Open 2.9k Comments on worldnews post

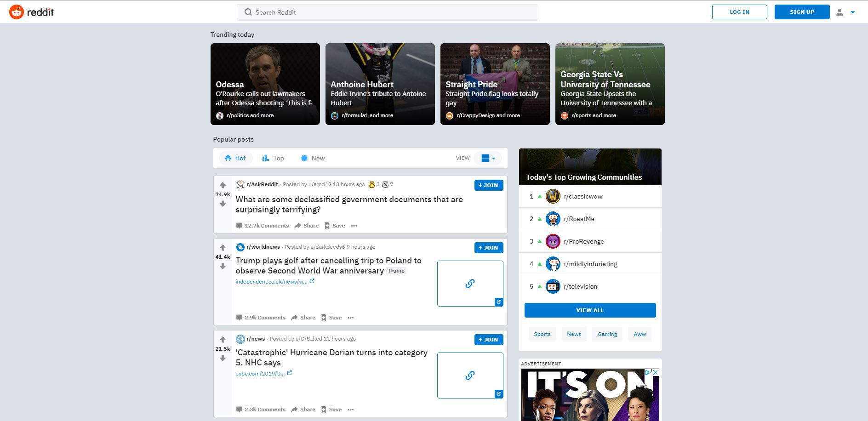pos(261,318)
